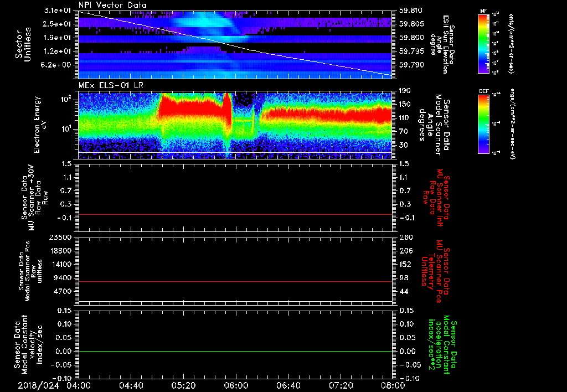Click the red MU Scanner Init Raw Data label
Image resolution: width=567 pixels, height=392 pixels.
pyautogui.click(x=435, y=198)
